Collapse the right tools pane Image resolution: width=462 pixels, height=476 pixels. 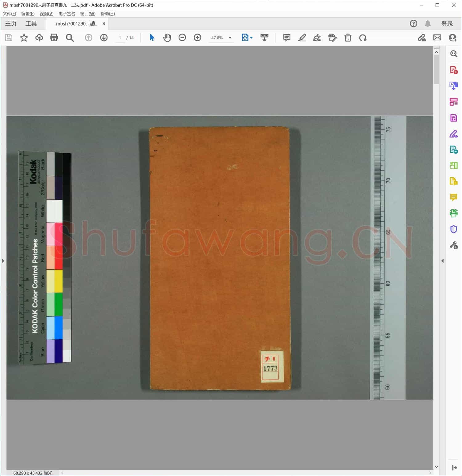[443, 261]
